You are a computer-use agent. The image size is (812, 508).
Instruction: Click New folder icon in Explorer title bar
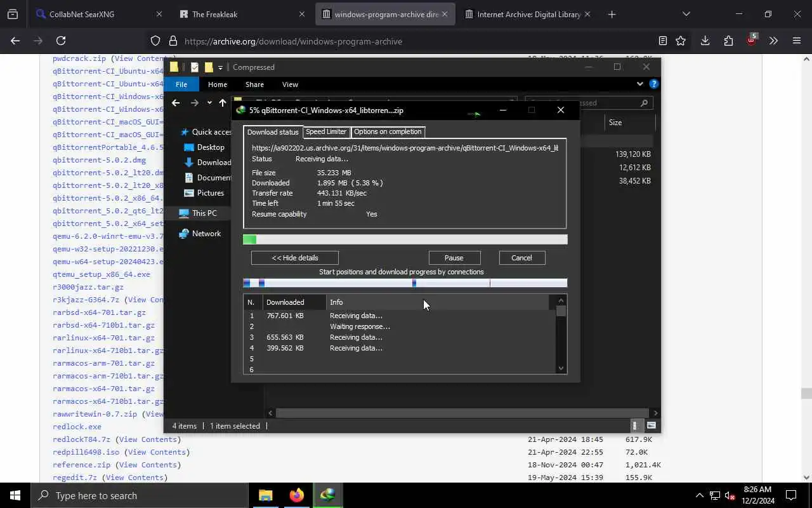(x=208, y=67)
